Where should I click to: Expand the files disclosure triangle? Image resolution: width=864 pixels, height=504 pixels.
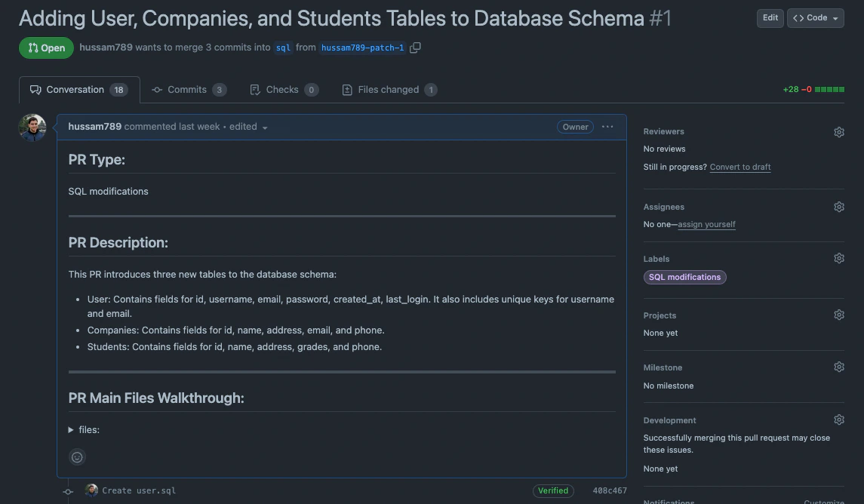(72, 429)
